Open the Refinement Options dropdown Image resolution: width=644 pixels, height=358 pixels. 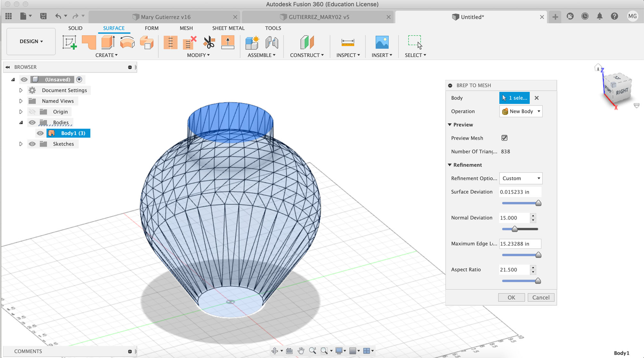click(521, 178)
